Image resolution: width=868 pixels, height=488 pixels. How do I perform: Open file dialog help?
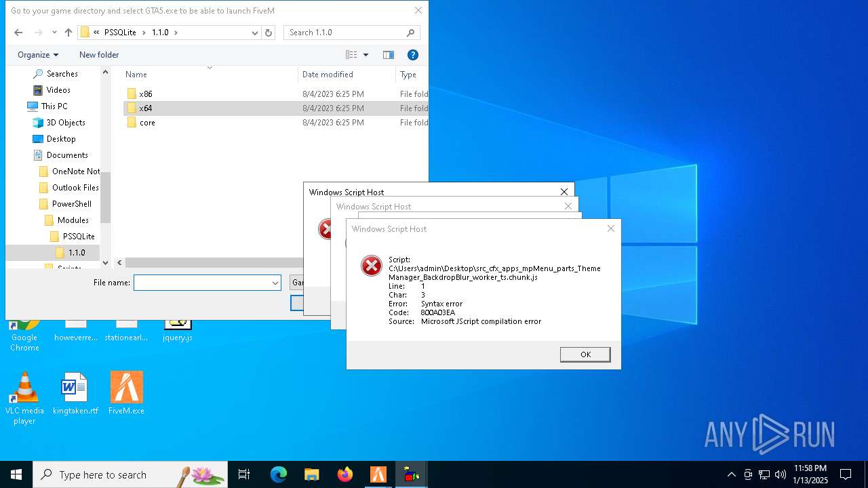[x=412, y=55]
